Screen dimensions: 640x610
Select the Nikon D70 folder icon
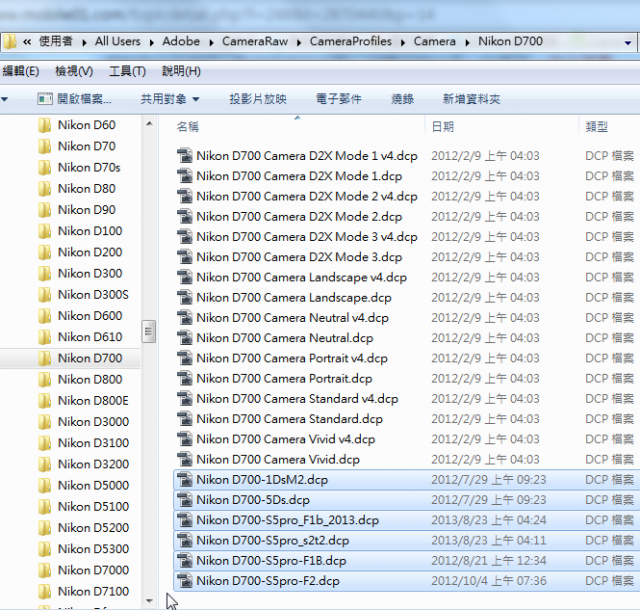tap(44, 146)
